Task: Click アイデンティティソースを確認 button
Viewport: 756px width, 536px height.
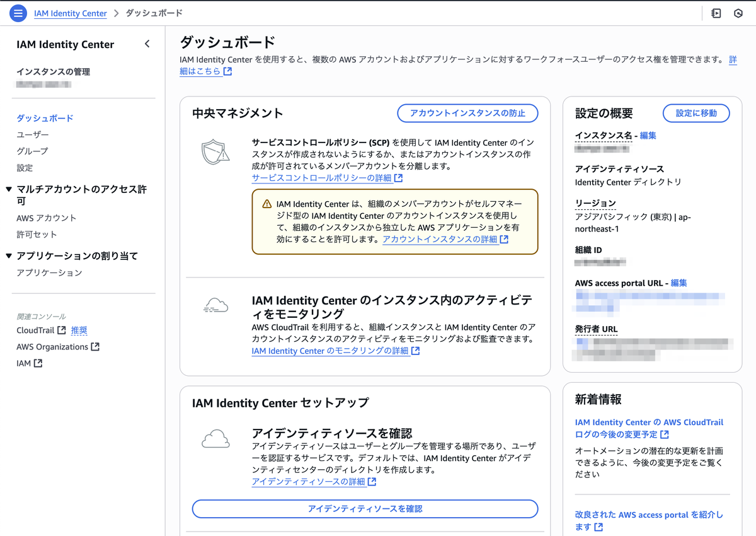Action: click(365, 509)
